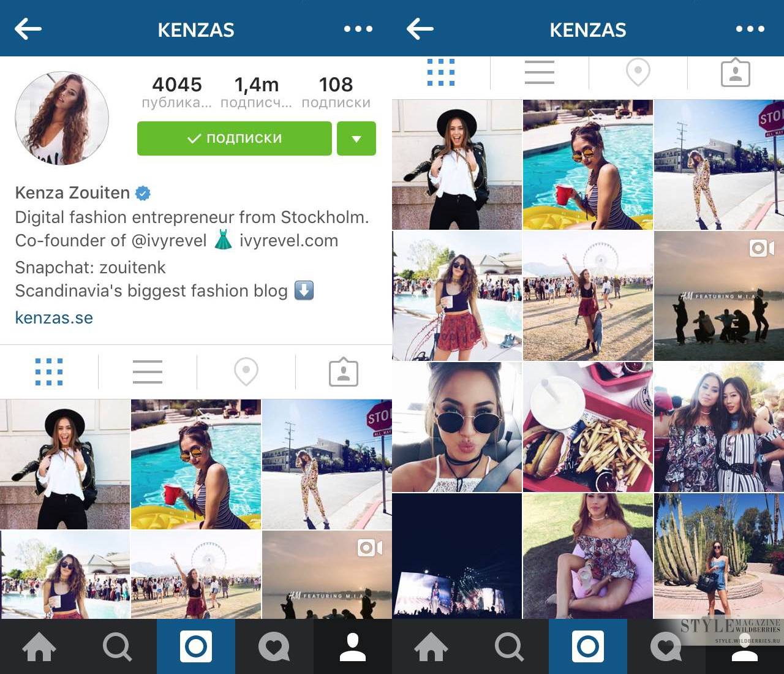Screen dimensions: 784x674
Task: Open Kenza Zouiten's round profile picture
Action: tap(62, 118)
